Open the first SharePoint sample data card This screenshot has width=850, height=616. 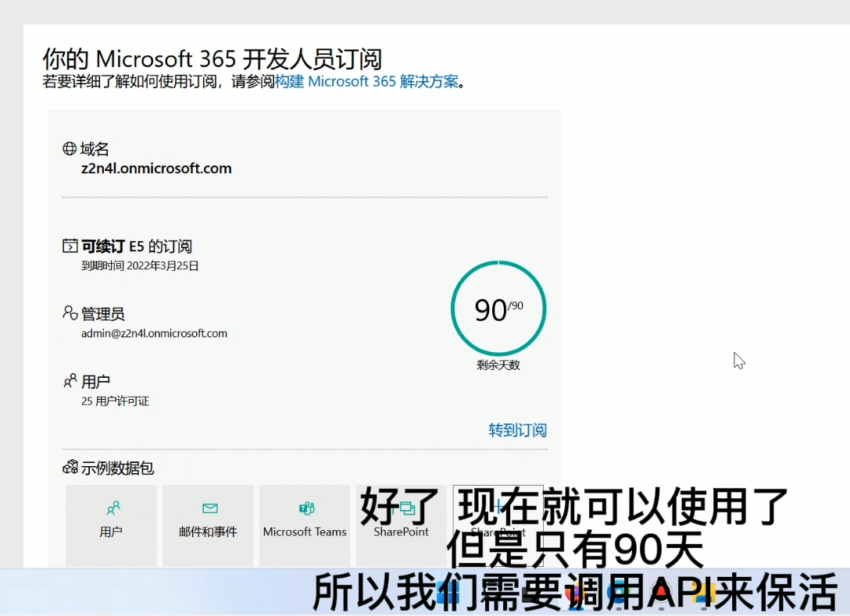401,525
